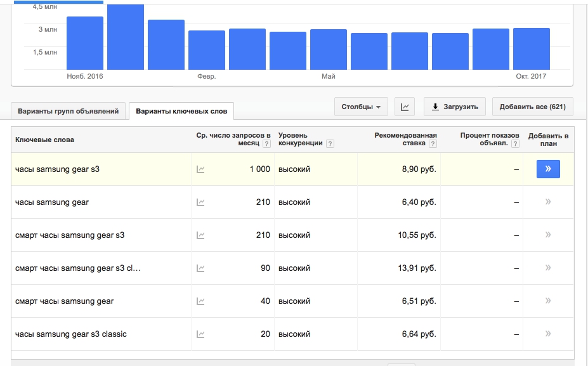
Task: Show trend chart for 'смарт часы samsung gear s3'
Action: pos(200,235)
